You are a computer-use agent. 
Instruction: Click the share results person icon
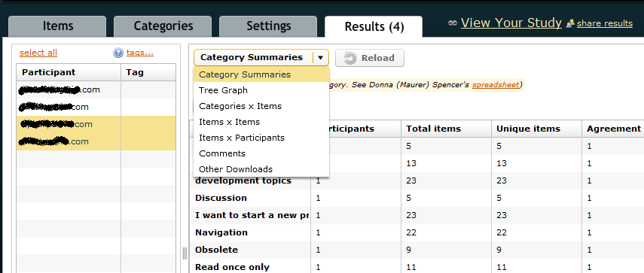569,24
